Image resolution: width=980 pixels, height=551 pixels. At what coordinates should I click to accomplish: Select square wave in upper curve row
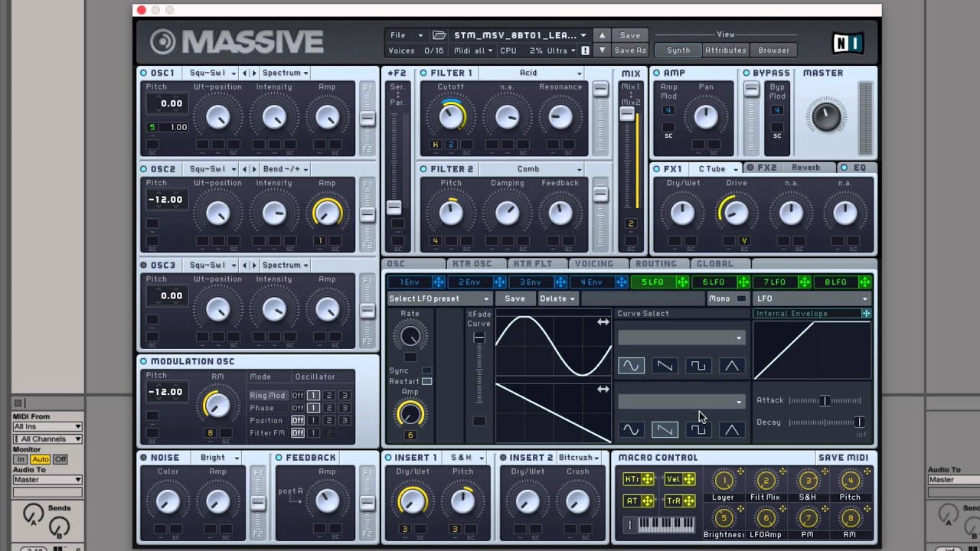pos(698,366)
